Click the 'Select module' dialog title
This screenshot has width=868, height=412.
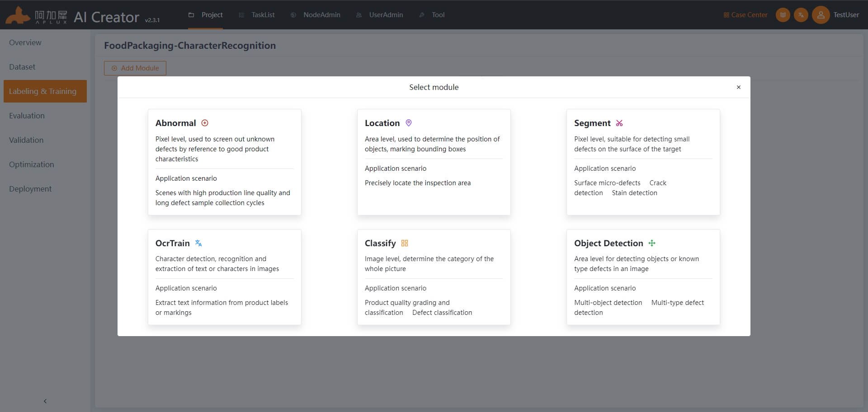(434, 87)
